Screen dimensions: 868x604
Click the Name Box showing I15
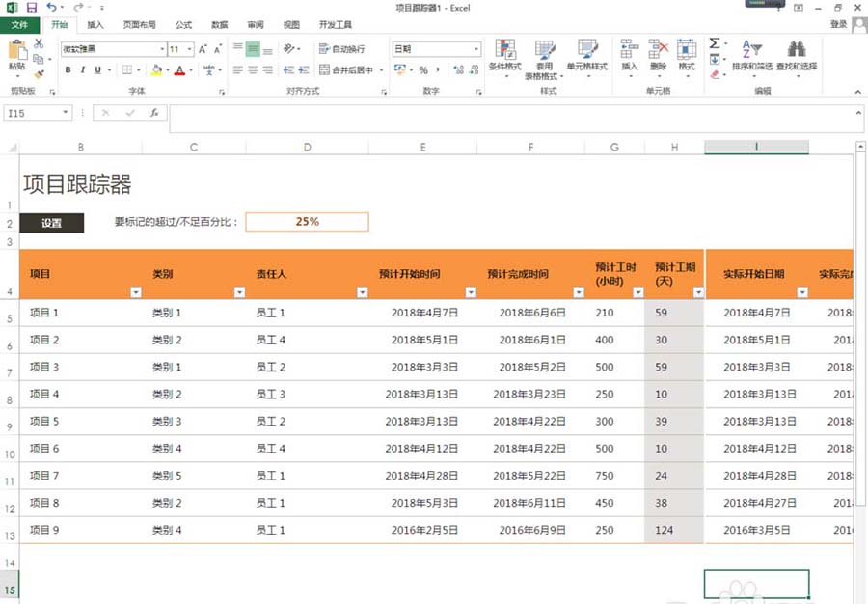pos(38,113)
